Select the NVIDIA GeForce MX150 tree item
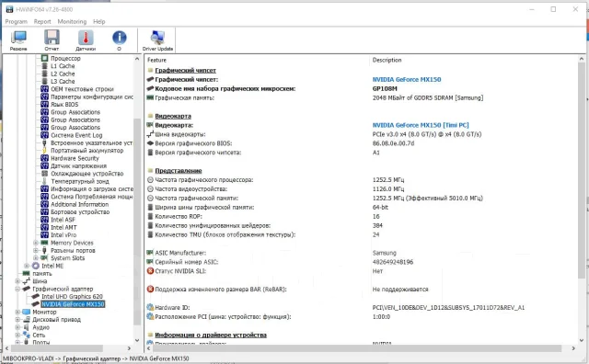Viewport: 589px width, 364px height. [73, 304]
